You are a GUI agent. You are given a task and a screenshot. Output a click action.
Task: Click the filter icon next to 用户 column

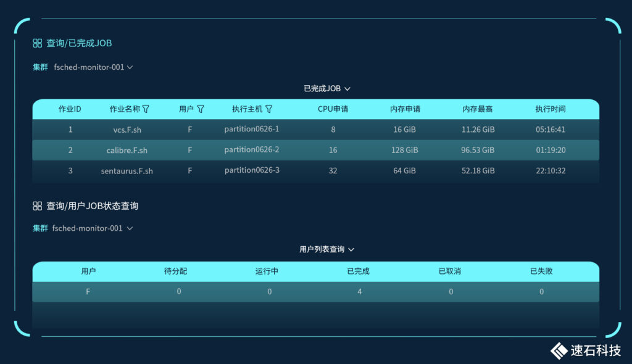click(x=200, y=109)
